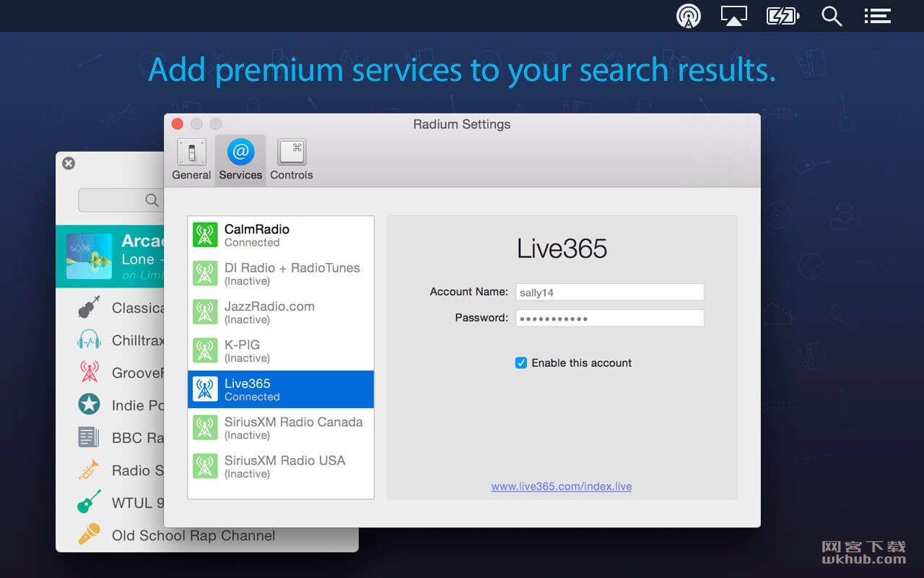924x578 pixels.
Task: Click the Password field
Action: coord(610,318)
